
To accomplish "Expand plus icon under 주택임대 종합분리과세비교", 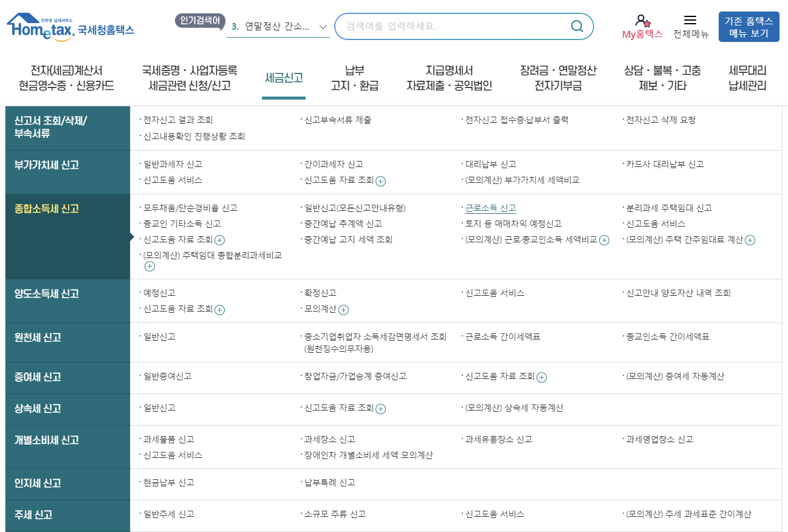I will coord(149,266).
